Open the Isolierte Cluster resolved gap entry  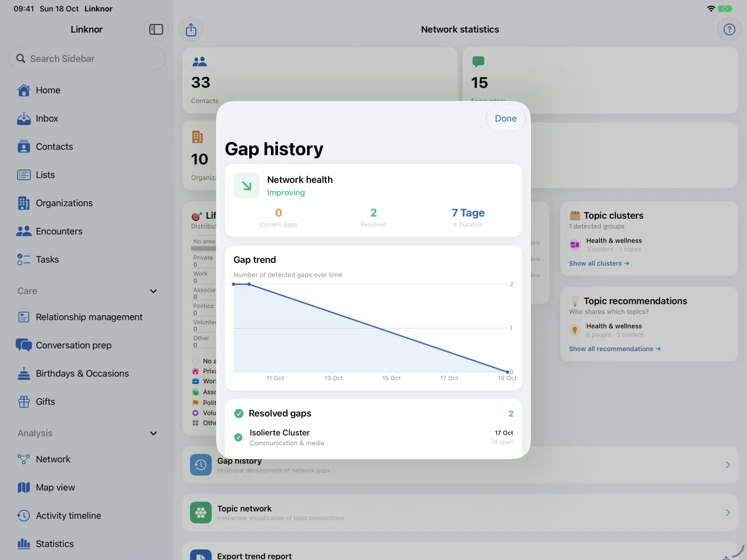pos(373,437)
